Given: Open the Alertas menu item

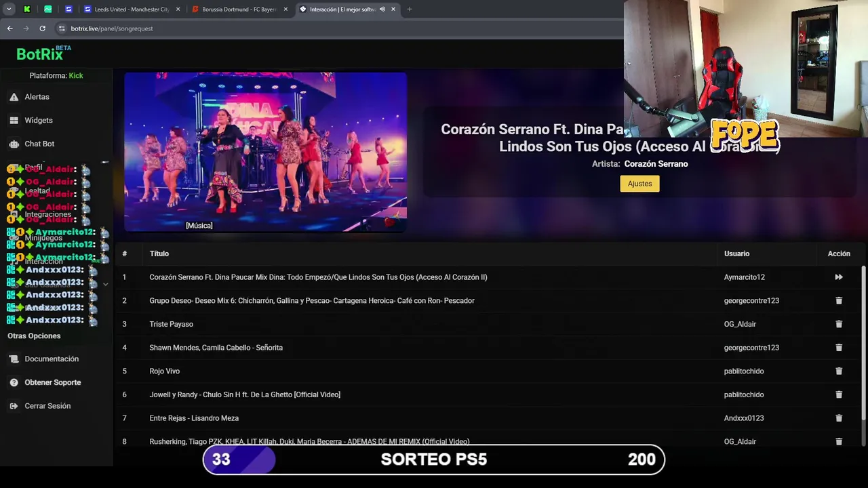Looking at the screenshot, I should click(x=37, y=97).
